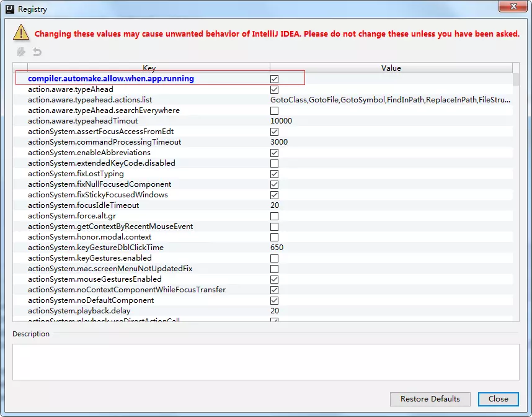Enable actionSystem.force.alt.gr checkbox
This screenshot has height=417, width=532.
tap(274, 216)
